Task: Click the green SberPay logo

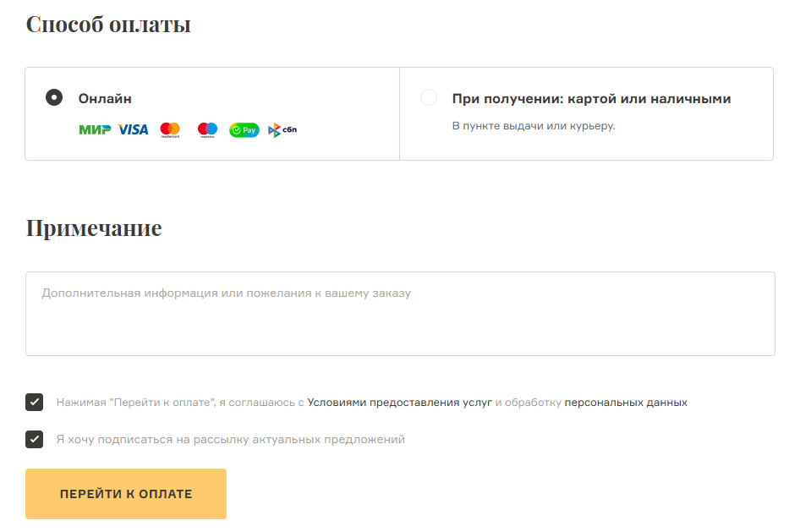Action: tap(244, 130)
